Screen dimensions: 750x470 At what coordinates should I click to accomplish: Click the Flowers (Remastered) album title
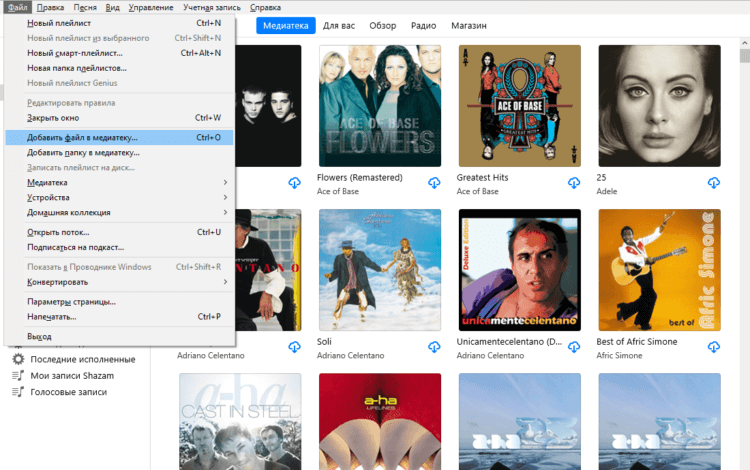pos(360,177)
